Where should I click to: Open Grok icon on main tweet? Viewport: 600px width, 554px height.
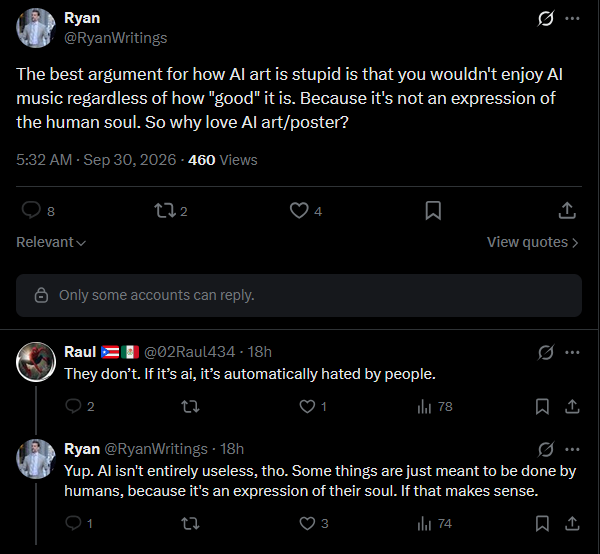[545, 18]
